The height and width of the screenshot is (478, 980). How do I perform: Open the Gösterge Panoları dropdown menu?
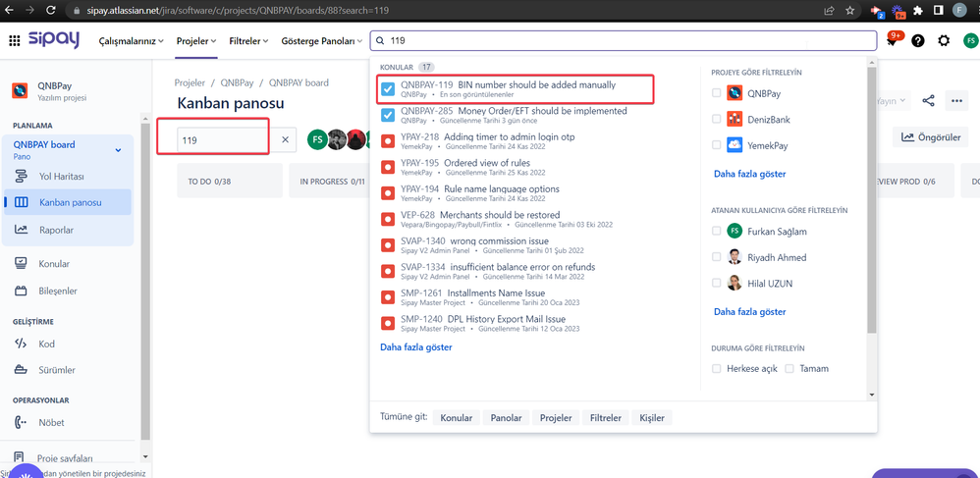[322, 41]
